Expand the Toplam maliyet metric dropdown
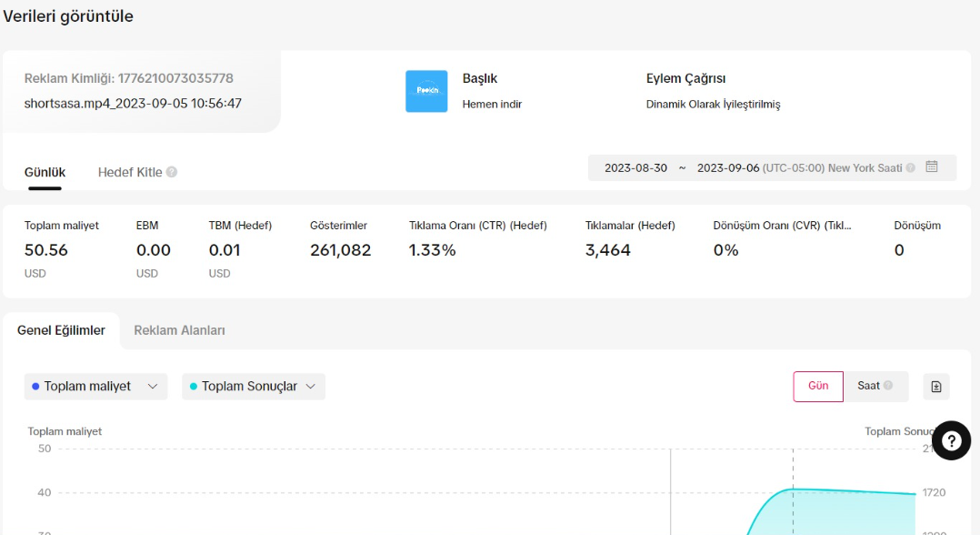The width and height of the screenshot is (980, 535). [95, 386]
